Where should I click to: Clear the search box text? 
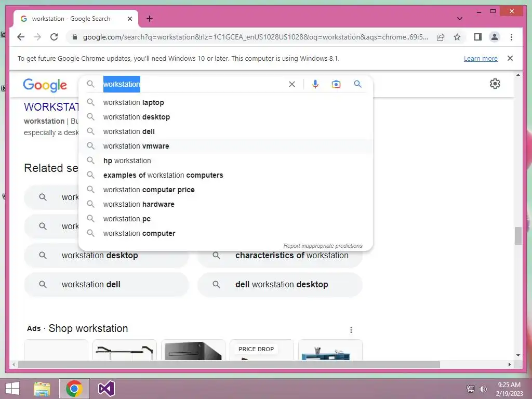pyautogui.click(x=292, y=84)
